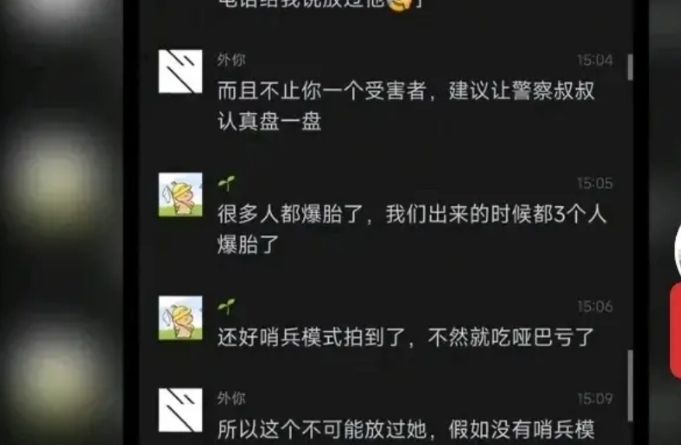
Task: Select the message starting 所以这个不可能放过她
Action: [406, 430]
